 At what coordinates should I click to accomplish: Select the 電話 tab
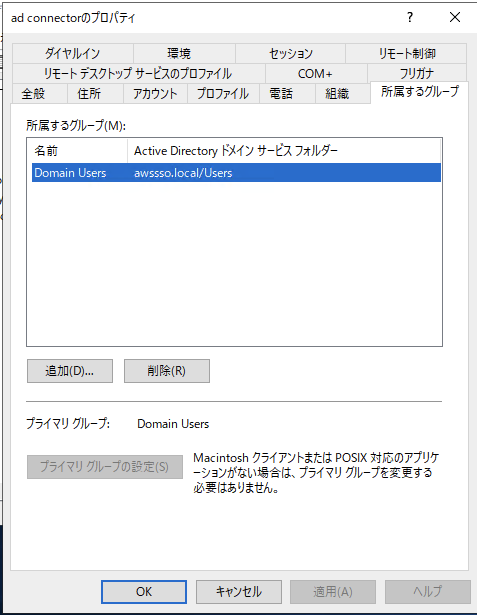click(x=287, y=93)
